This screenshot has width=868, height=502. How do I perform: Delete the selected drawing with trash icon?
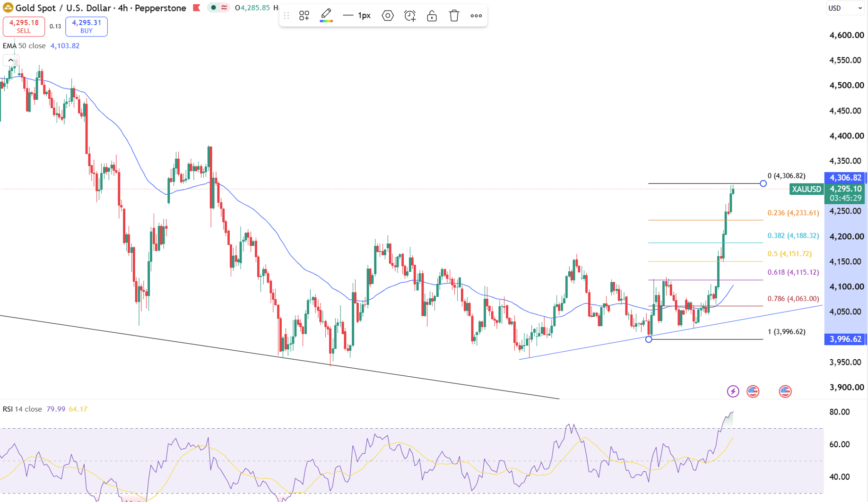[454, 16]
